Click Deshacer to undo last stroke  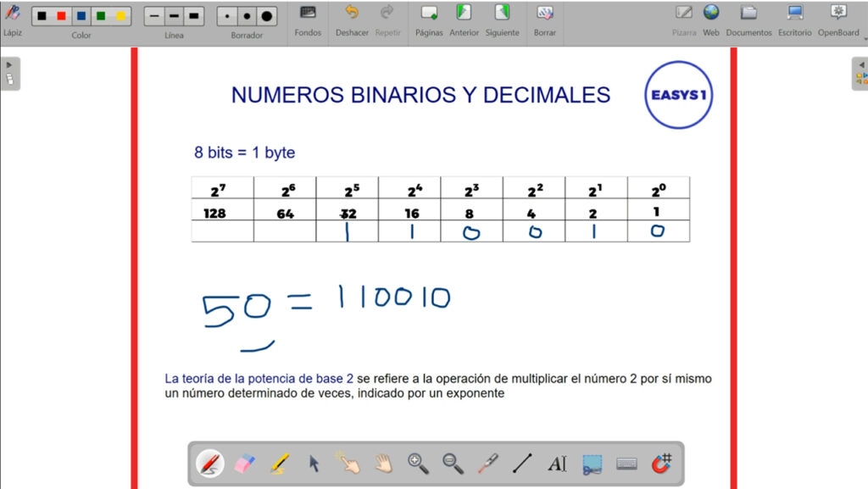(352, 19)
